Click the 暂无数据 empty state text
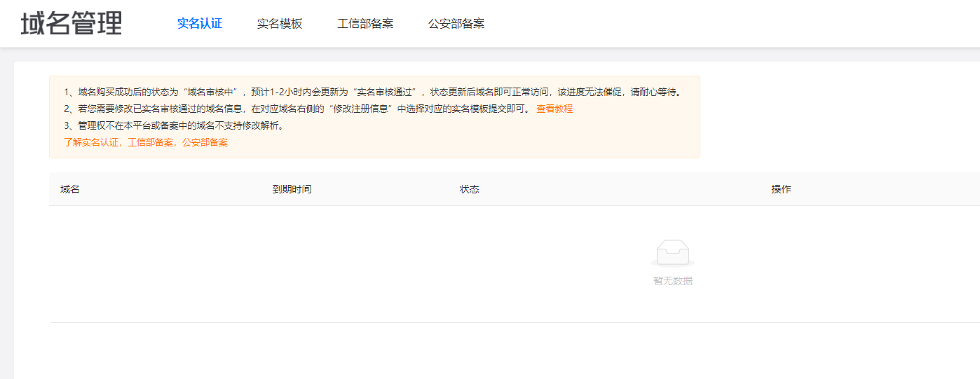Image resolution: width=980 pixels, height=379 pixels. (673, 281)
